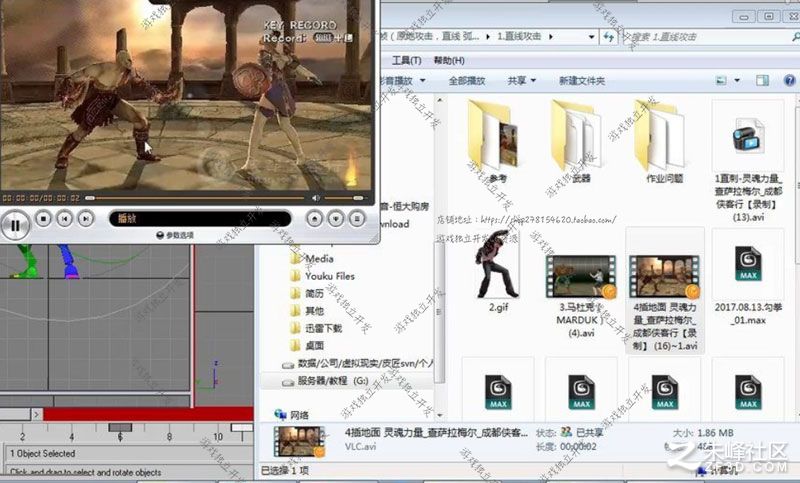Open the 工具(T) menu in Explorer
800x483 pixels.
pyautogui.click(x=406, y=61)
